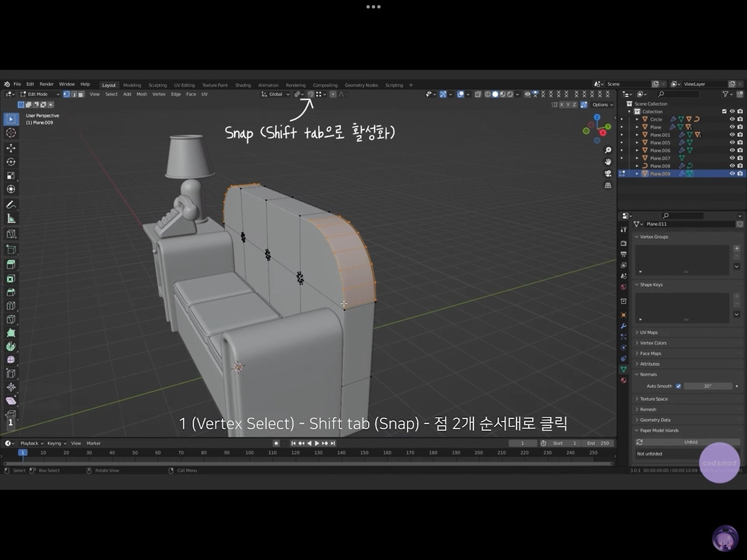Open the Mesh menu
The image size is (747, 560).
142,94
